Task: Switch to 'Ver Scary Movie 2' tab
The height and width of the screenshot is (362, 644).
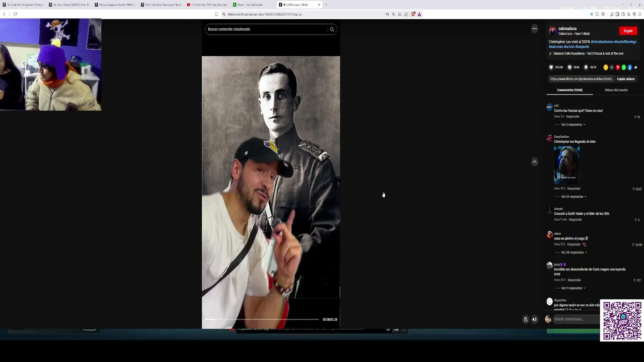Action: click(x=69, y=5)
